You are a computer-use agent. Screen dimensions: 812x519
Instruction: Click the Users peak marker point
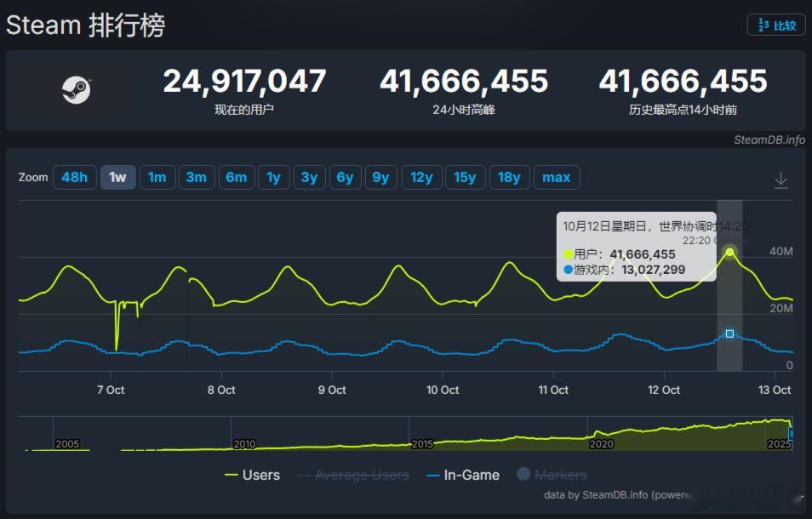[729, 252]
